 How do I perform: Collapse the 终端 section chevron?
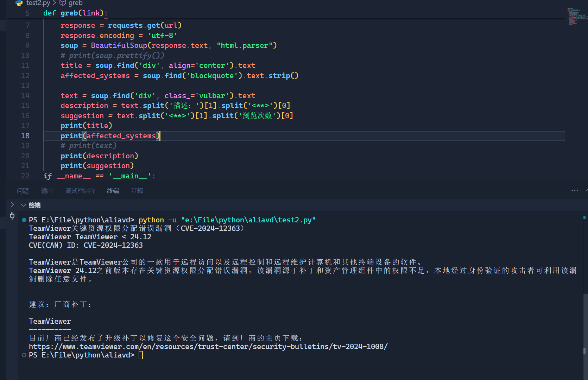(24, 205)
